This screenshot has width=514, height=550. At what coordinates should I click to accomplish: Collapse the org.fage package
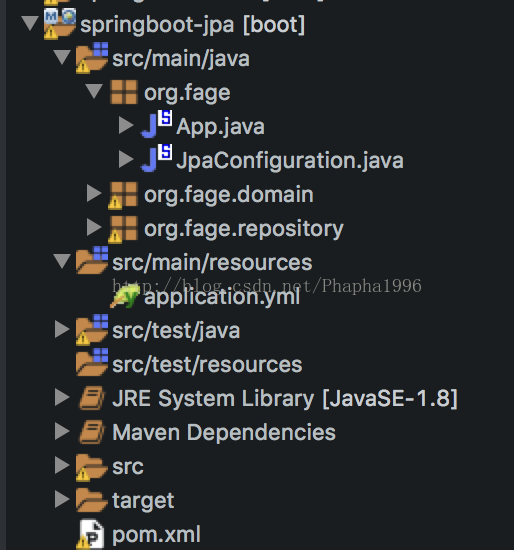click(x=94, y=91)
